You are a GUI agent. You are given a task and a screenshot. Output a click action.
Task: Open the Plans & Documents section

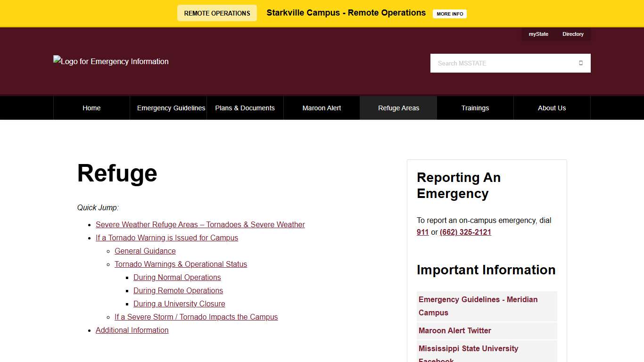pos(245,107)
